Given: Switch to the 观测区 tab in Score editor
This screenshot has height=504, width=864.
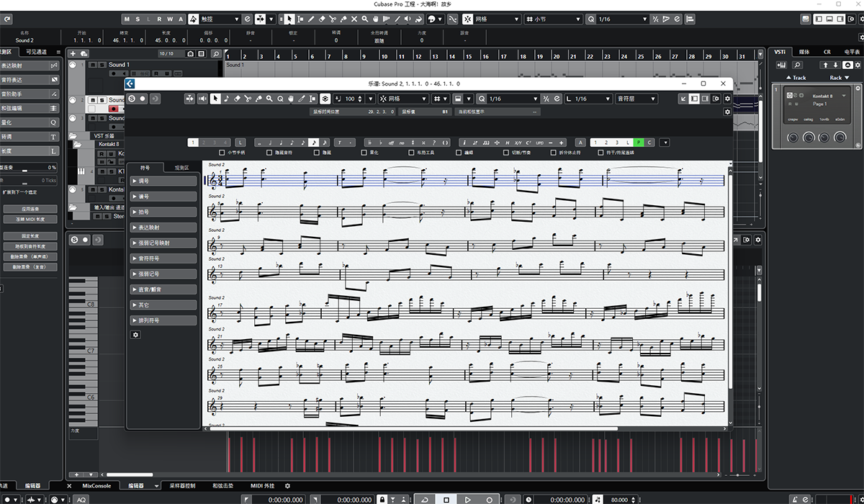Looking at the screenshot, I should click(x=181, y=167).
